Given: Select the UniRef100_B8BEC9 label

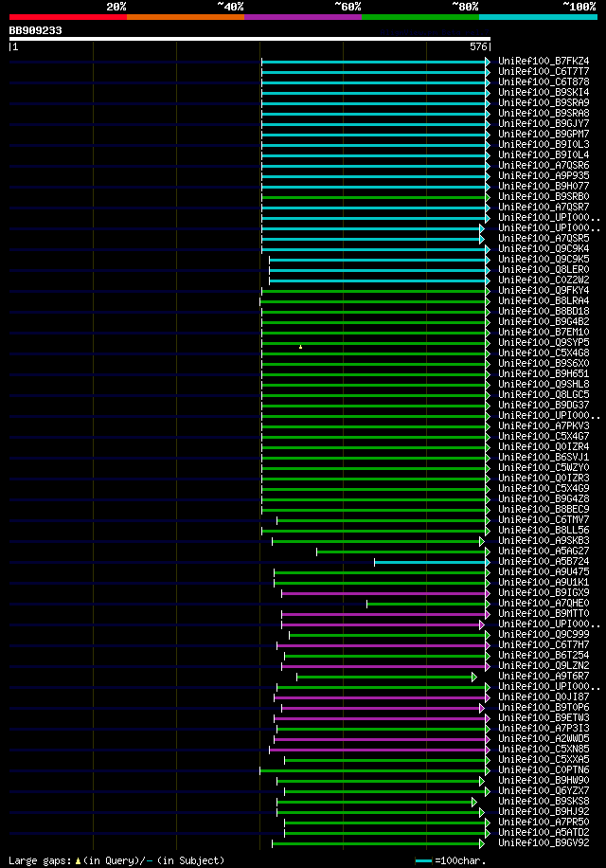Looking at the screenshot, I should tap(544, 509).
